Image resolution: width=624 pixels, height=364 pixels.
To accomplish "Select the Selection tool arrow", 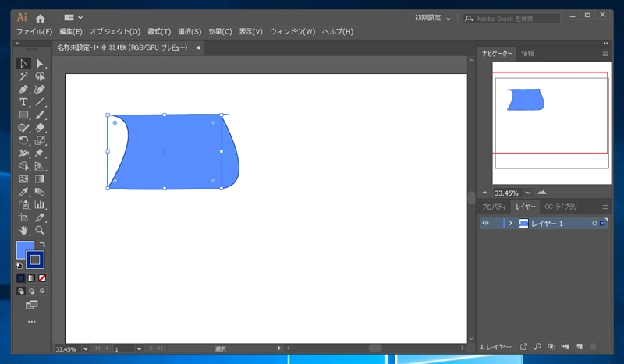I will 23,64.
